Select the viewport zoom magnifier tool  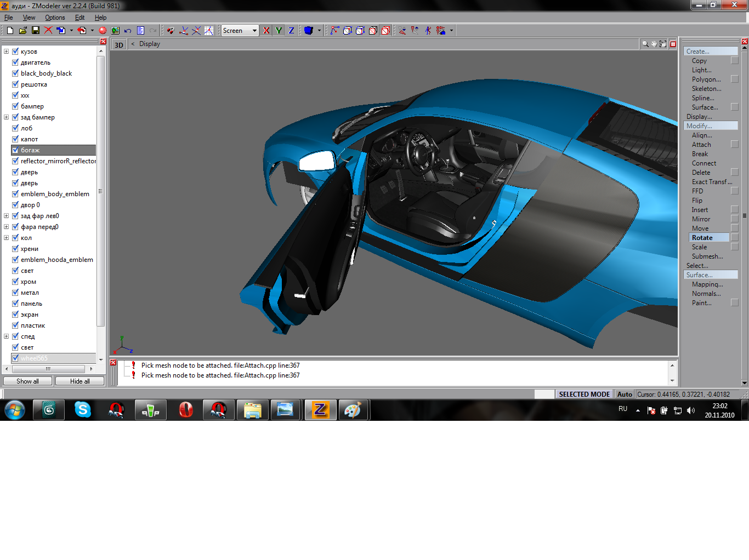point(645,44)
